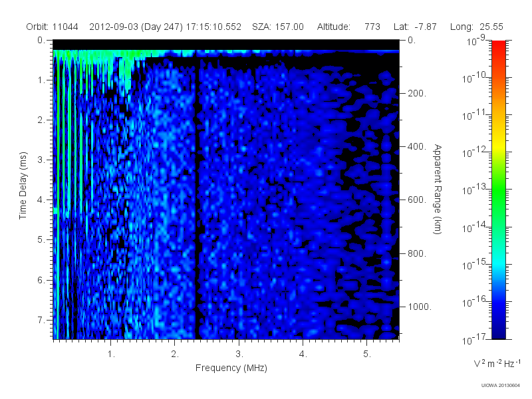Click the apparent range label '600.'
This screenshot has width=532, height=399.
click(417, 200)
